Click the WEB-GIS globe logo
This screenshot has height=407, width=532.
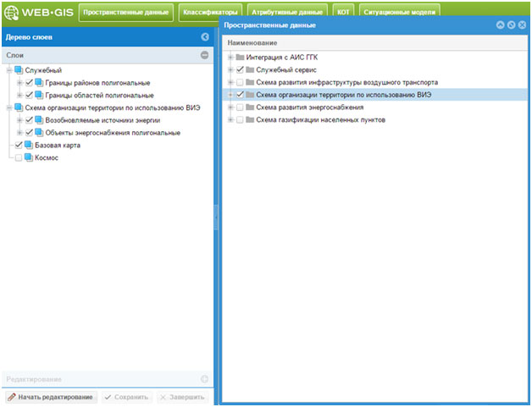click(12, 13)
